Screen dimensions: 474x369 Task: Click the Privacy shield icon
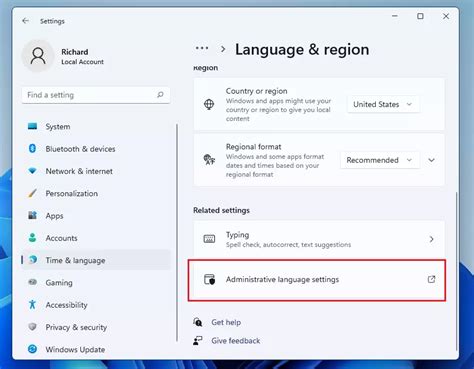click(x=32, y=327)
